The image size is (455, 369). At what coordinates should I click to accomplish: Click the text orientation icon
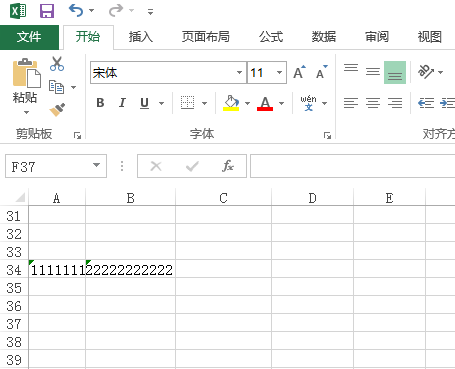coord(426,72)
